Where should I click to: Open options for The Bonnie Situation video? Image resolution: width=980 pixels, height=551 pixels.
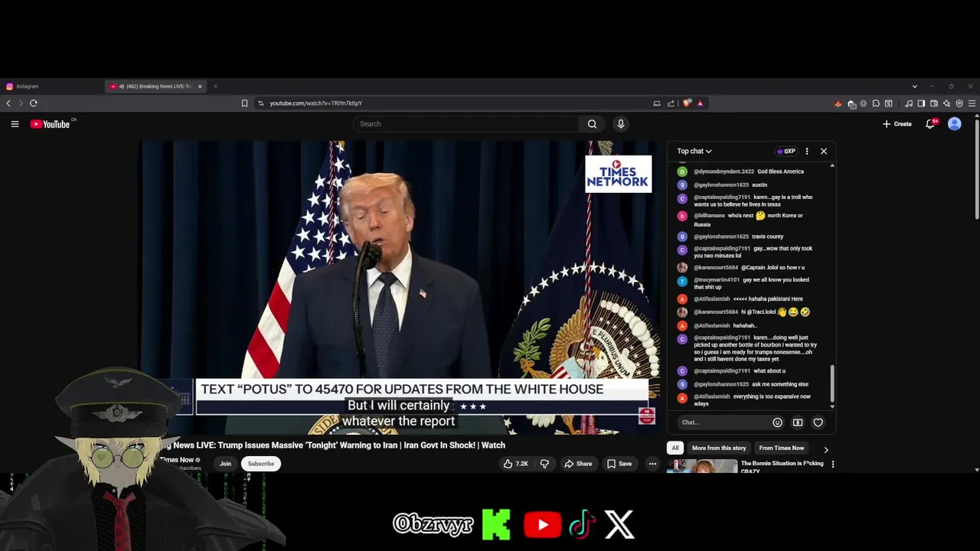click(x=833, y=464)
